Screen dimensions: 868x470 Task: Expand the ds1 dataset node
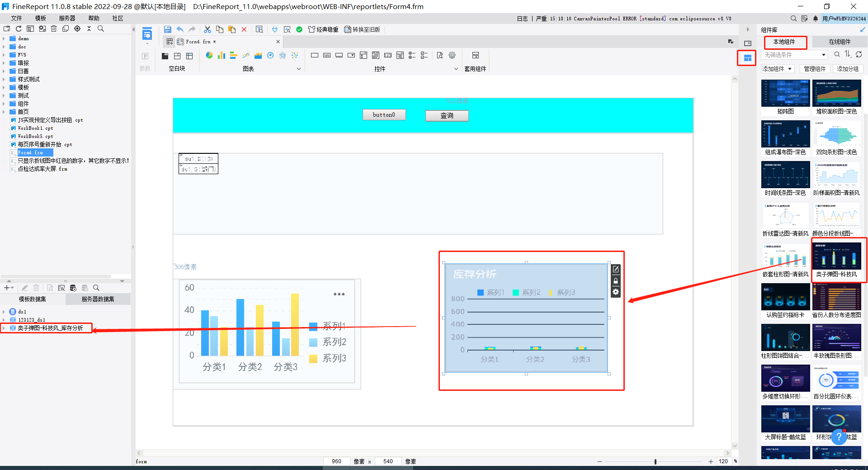coord(4,312)
